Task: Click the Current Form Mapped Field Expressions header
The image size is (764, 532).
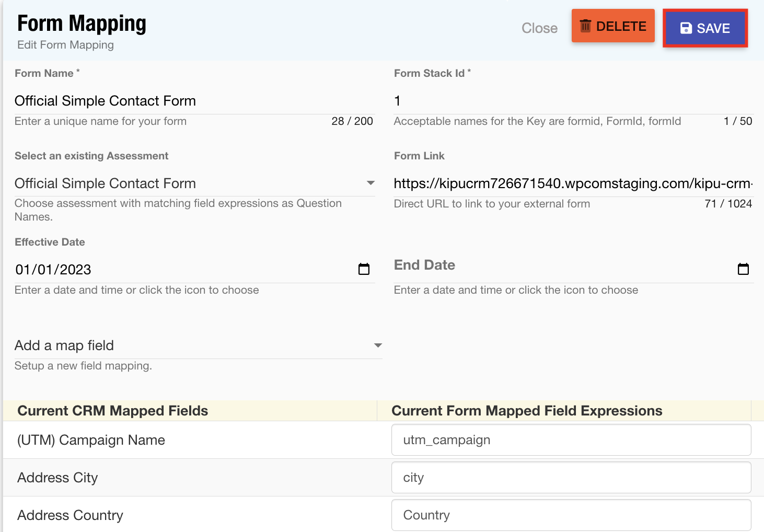Action: pos(527,411)
